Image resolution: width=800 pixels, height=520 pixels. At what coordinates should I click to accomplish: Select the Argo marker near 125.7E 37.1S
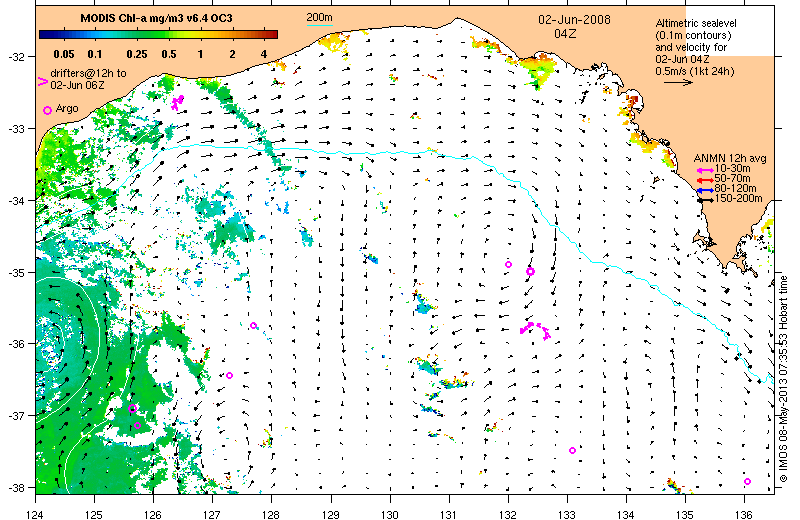tap(137, 426)
